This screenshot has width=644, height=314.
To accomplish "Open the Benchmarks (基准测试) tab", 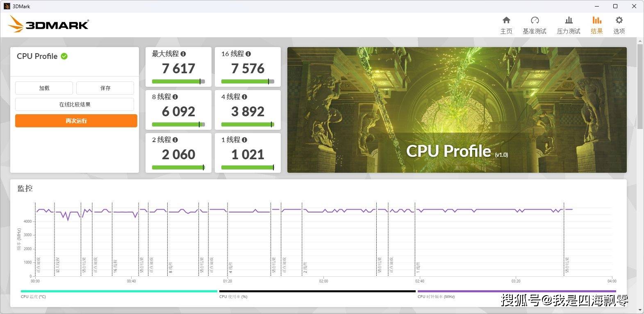I will (534, 25).
